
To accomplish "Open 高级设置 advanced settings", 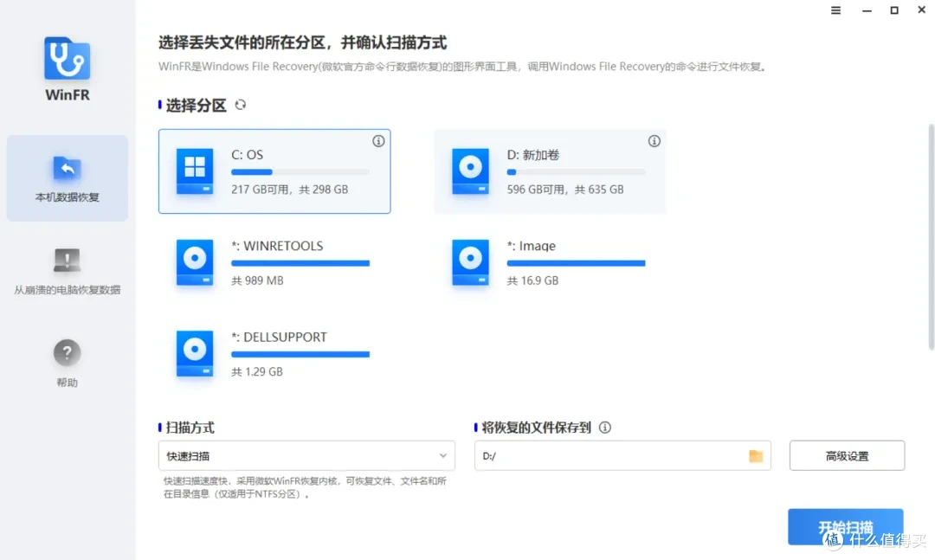I will [847, 456].
